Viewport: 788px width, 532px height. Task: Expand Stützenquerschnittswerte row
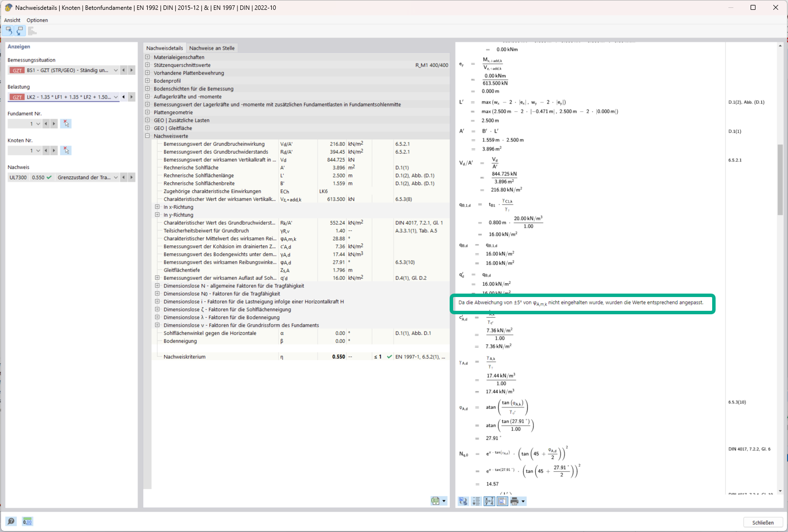[x=147, y=65]
